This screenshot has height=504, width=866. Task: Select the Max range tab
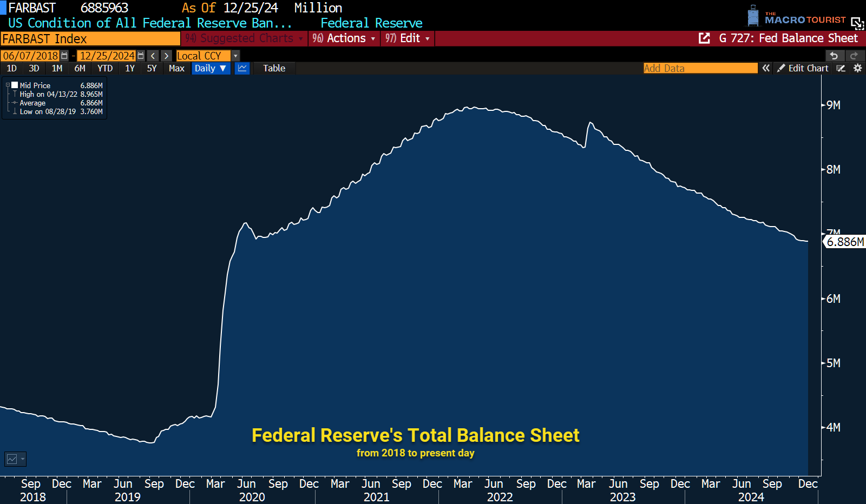point(176,68)
